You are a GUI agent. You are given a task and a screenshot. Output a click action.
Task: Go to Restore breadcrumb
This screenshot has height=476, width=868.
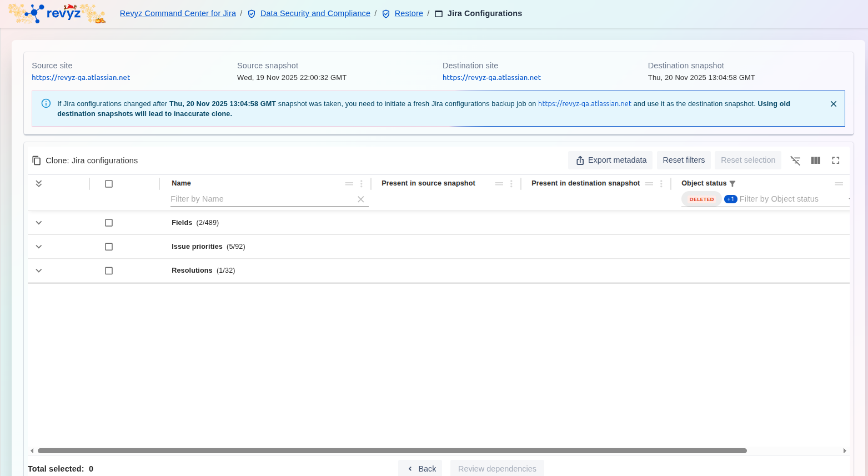[x=409, y=13]
